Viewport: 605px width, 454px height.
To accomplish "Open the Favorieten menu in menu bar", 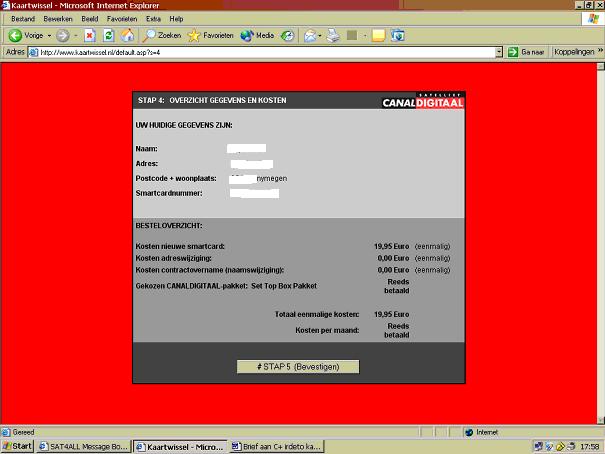I will [x=122, y=19].
